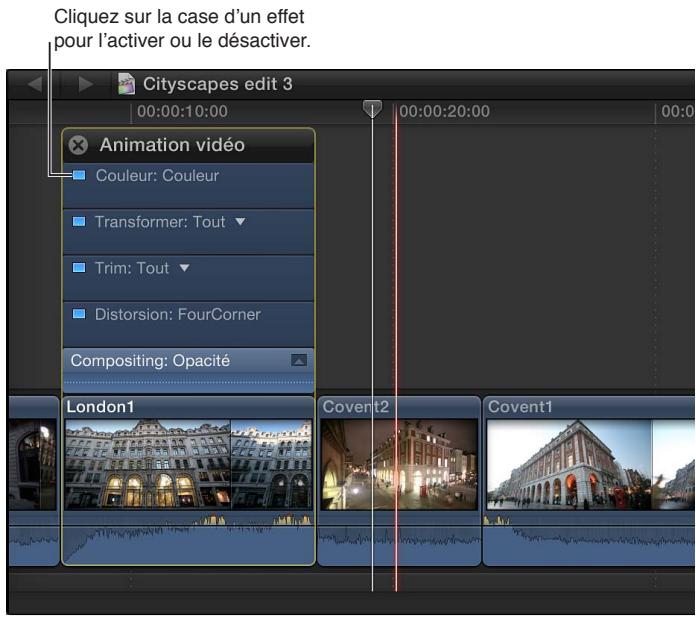Image resolution: width=696 pixels, height=618 pixels.
Task: Click the Compositing: Opacité label
Action: tap(150, 360)
